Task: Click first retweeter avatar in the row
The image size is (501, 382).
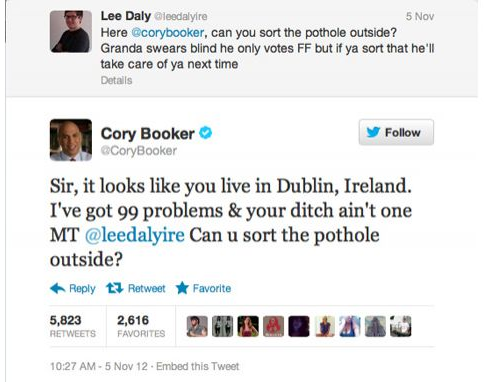Action: (197, 326)
